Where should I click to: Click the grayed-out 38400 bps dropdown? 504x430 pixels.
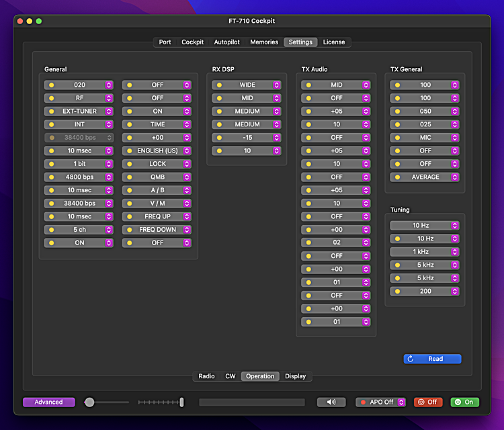(79, 138)
